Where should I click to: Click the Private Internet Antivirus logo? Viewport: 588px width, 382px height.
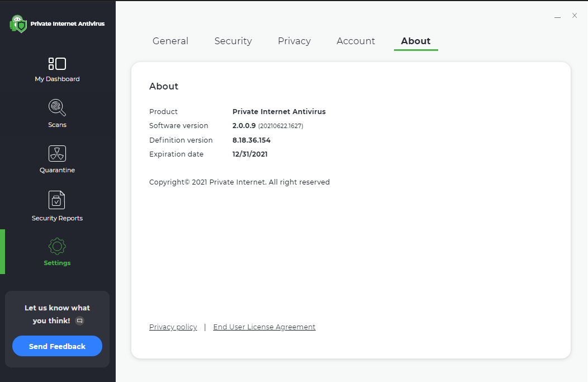click(x=18, y=23)
